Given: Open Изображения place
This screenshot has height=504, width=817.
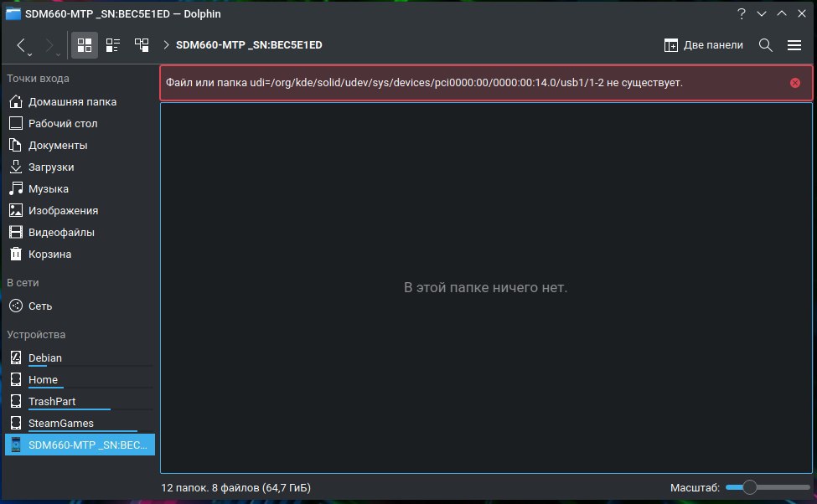Looking at the screenshot, I should point(80,210).
